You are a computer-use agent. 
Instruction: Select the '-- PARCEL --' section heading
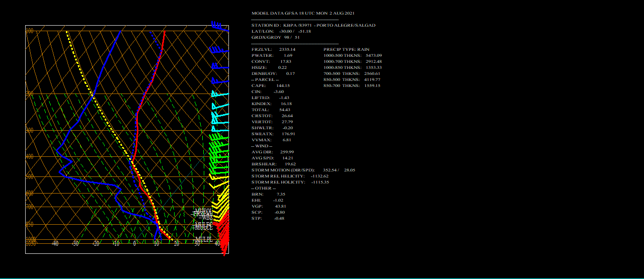coord(265,79)
